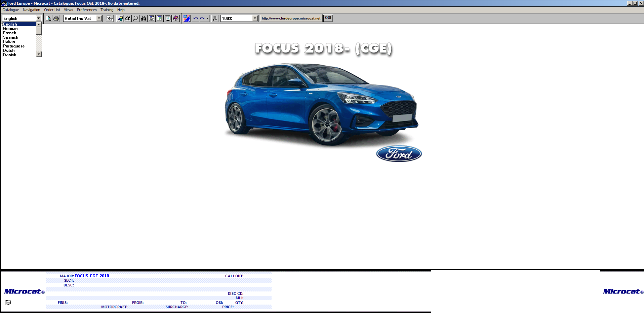The height and width of the screenshot is (313, 644).
Task: Select the Graphical Index tool
Action: pyautogui.click(x=121, y=18)
